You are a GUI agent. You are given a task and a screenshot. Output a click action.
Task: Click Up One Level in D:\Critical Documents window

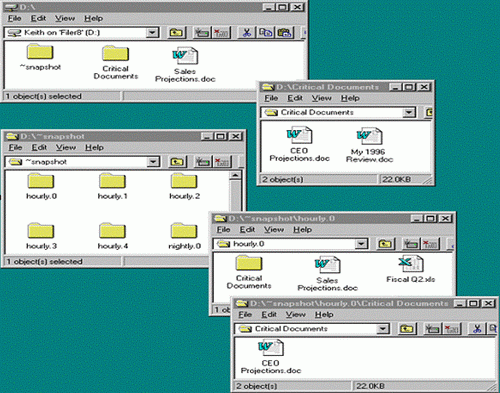pos(429,112)
